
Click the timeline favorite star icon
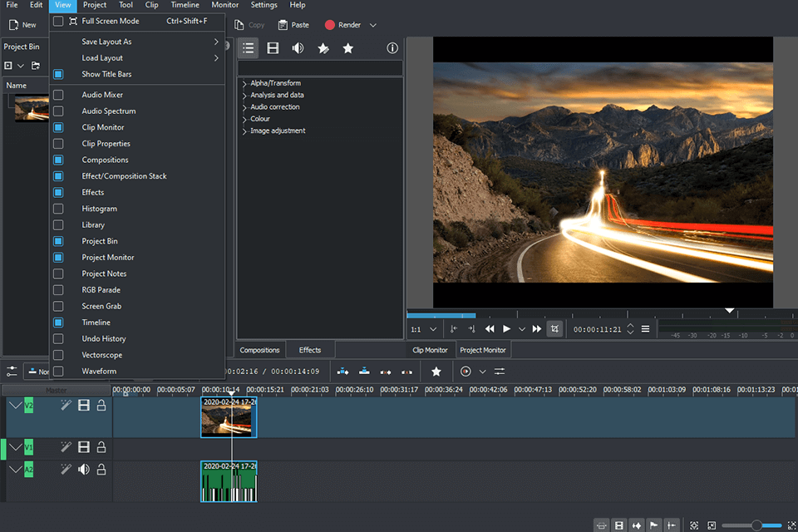(436, 372)
